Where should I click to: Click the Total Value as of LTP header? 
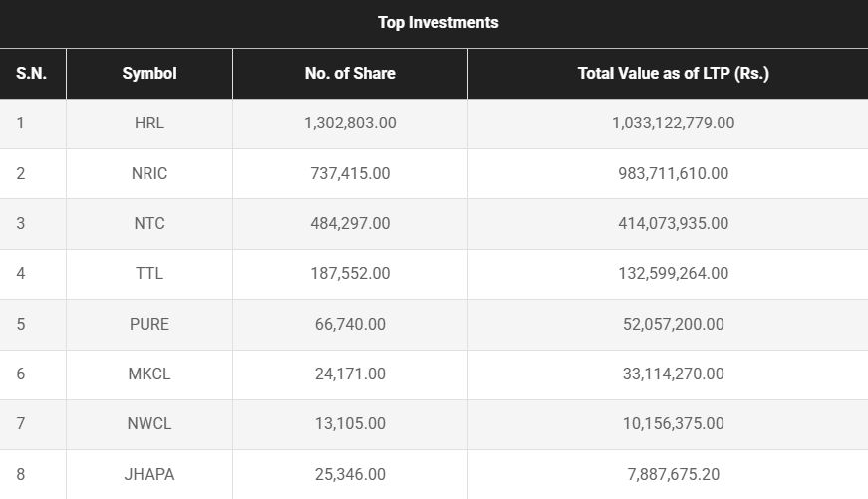point(673,73)
